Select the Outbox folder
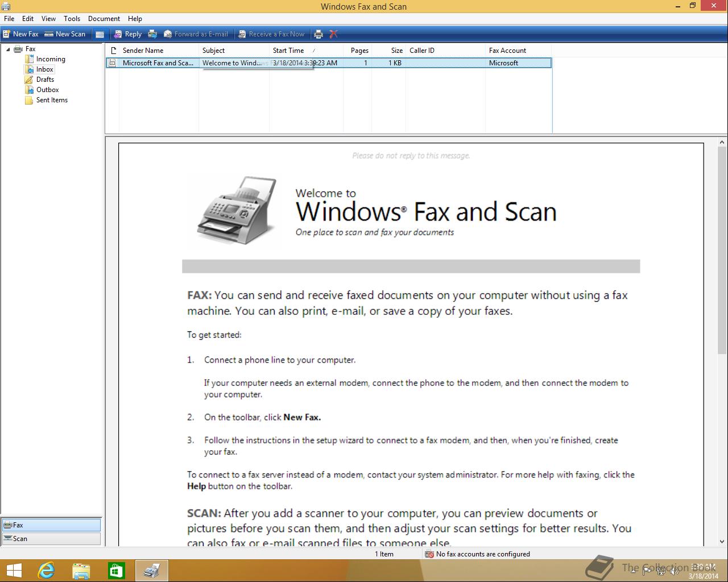Image resolution: width=728 pixels, height=582 pixels. pos(48,90)
